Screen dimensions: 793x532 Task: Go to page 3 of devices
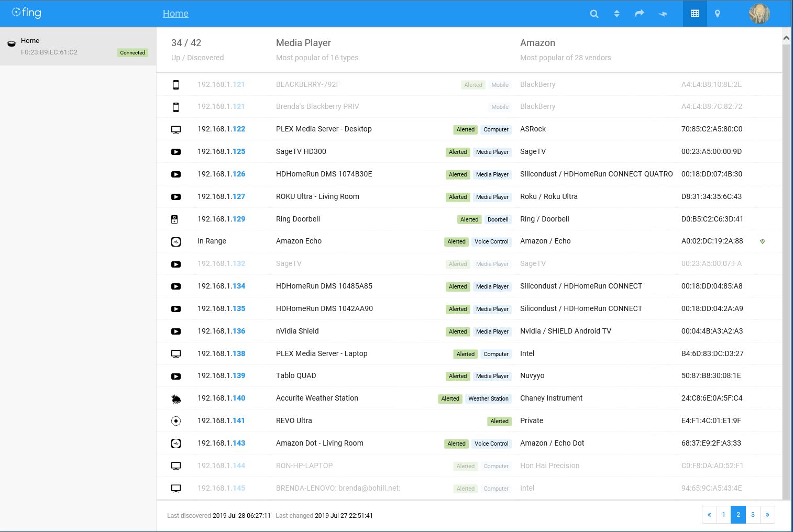click(753, 515)
